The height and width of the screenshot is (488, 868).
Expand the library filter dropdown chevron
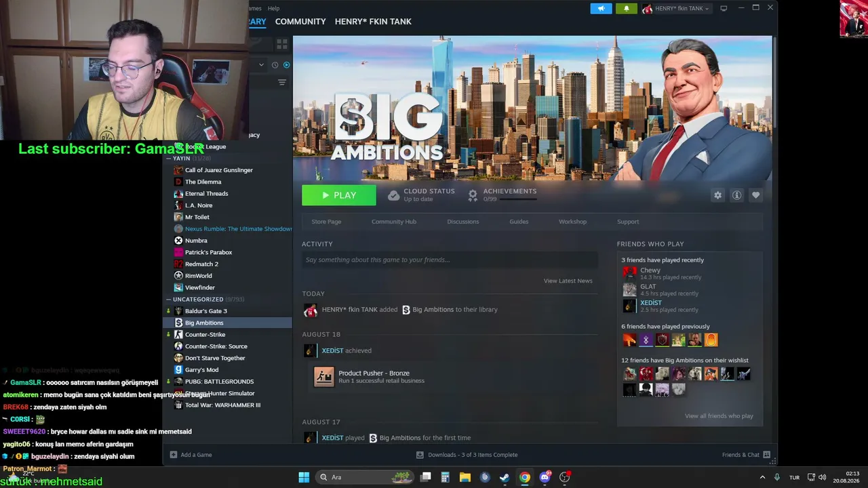262,65
